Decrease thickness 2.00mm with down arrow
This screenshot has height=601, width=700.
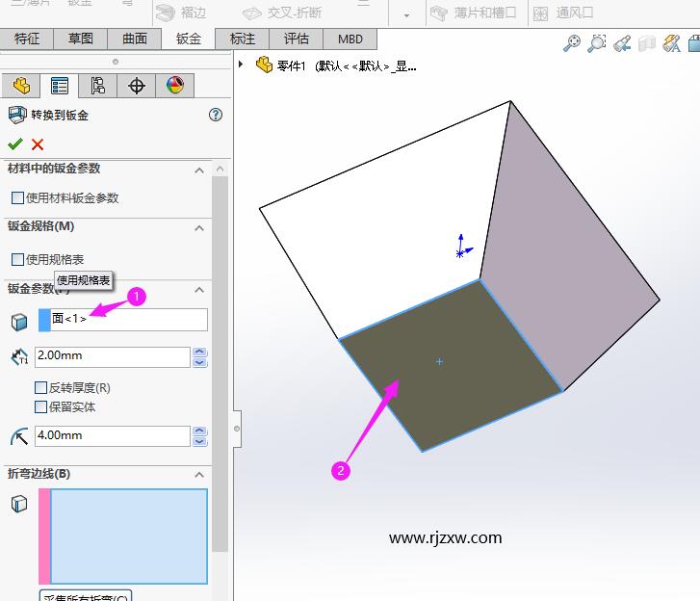[199, 362]
